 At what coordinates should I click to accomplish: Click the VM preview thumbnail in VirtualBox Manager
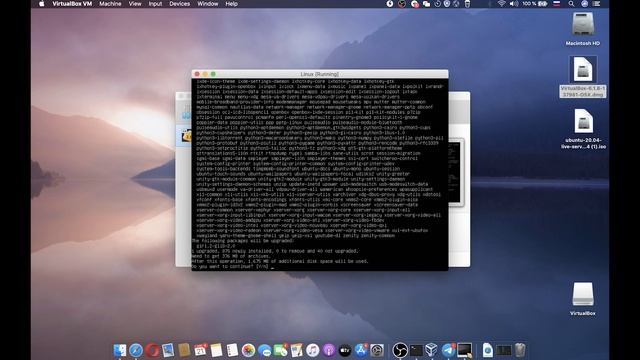click(455, 171)
